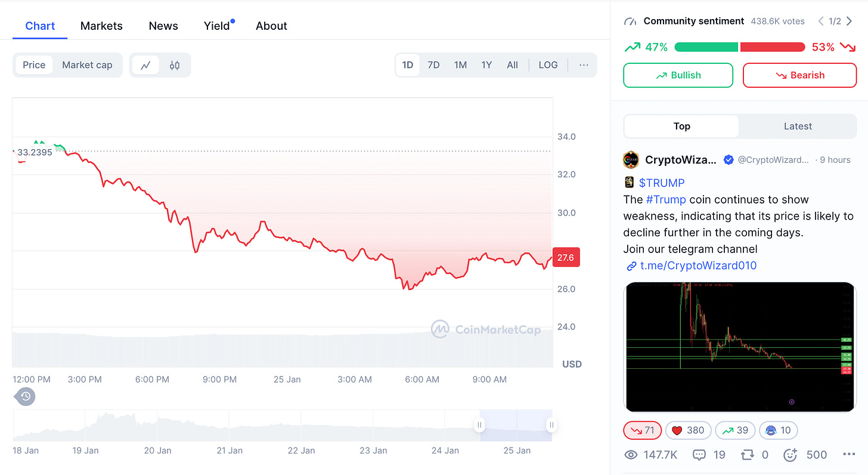868x475 pixels.
Task: Switch to Top posts tab
Action: coord(681,126)
